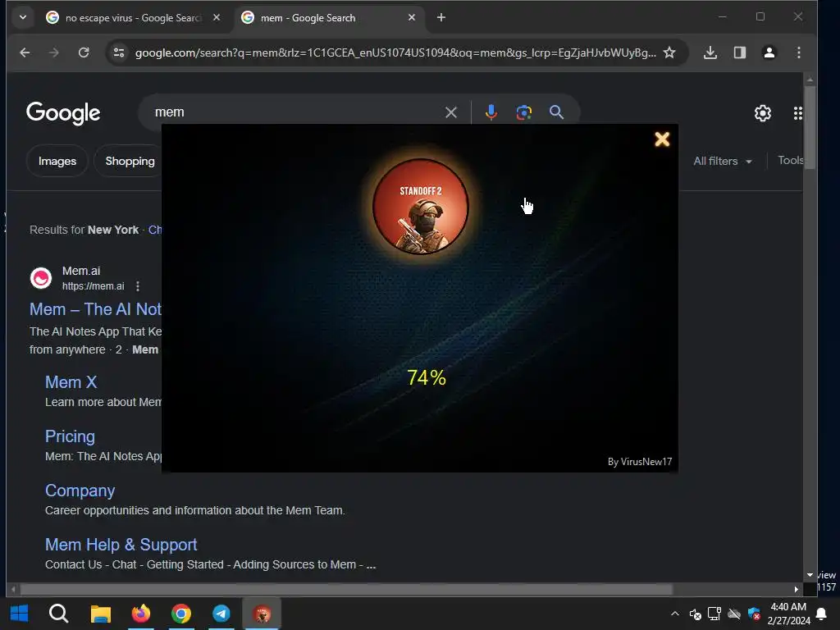The height and width of the screenshot is (630, 840).
Task: Click the vertical page scrollbar thumb
Action: coord(810,127)
